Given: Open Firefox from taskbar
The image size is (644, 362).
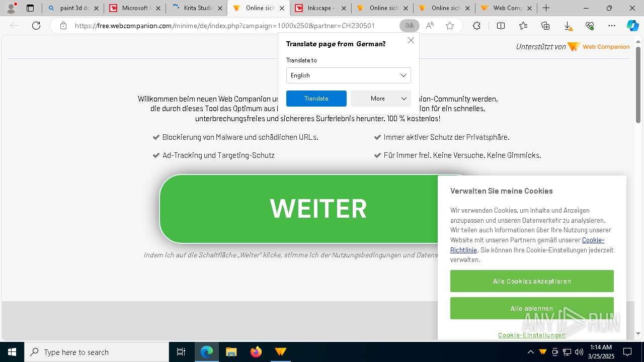Looking at the screenshot, I should click(256, 352).
